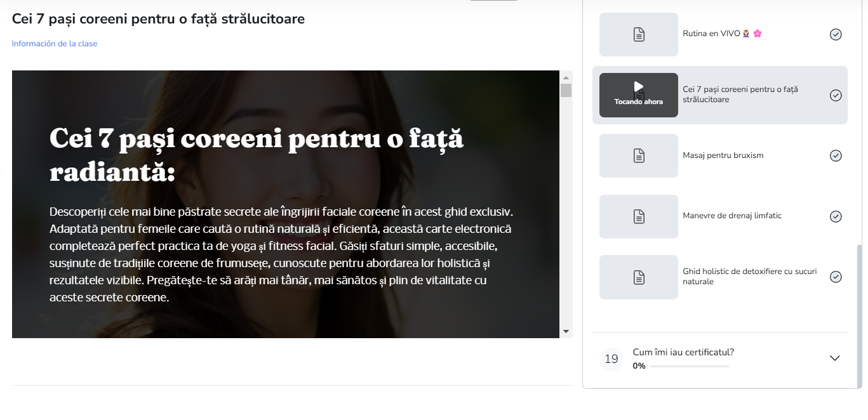
Task: Click document icon for Rutina en VIVO
Action: click(639, 34)
